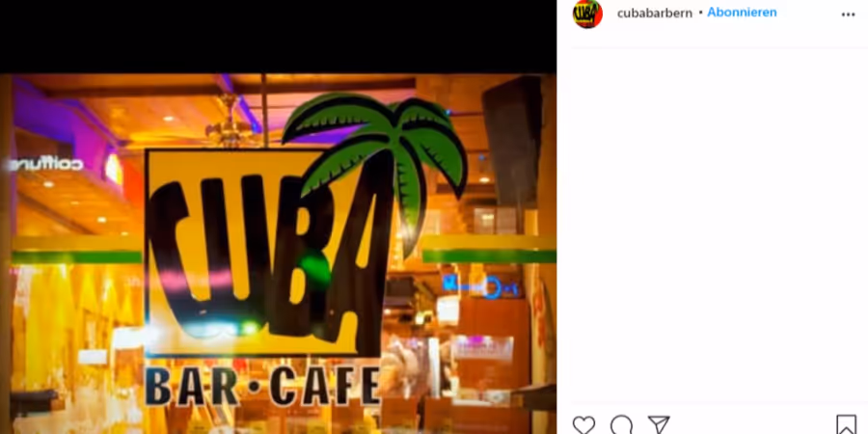Click the Cuba profile avatar picture
868x434 pixels.
(x=587, y=14)
